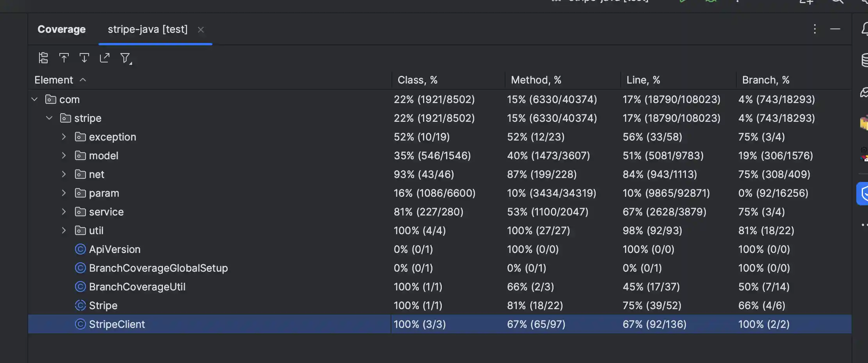The image size is (868, 363).
Task: Close the stripe-java [test] tab
Action: point(201,30)
